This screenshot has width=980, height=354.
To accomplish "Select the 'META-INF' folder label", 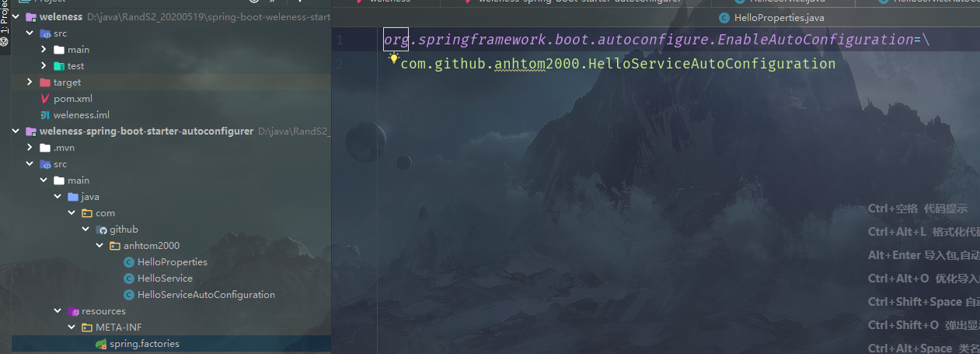I will [x=119, y=328].
